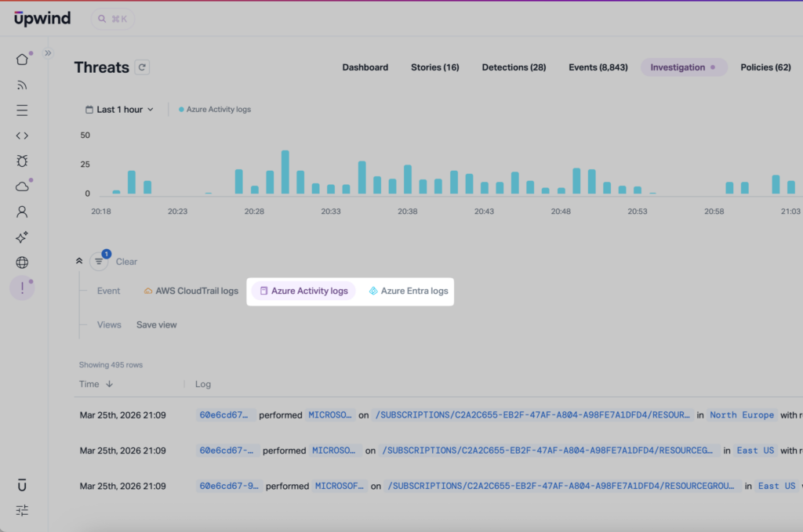Click Save view under Views

click(155, 324)
